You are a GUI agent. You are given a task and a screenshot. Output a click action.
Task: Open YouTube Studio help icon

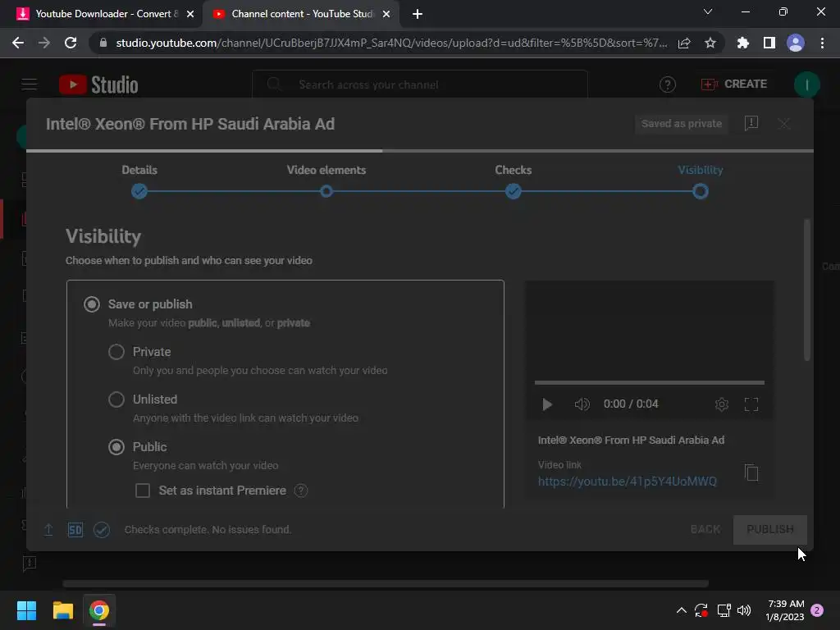[x=668, y=84]
